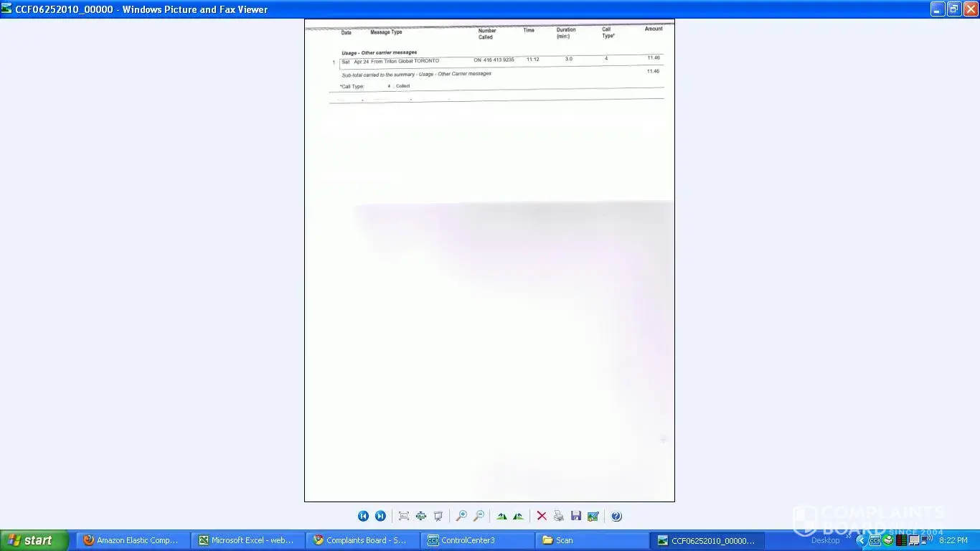Open the image for editing
Image resolution: width=980 pixels, height=551 pixels.
593,516
